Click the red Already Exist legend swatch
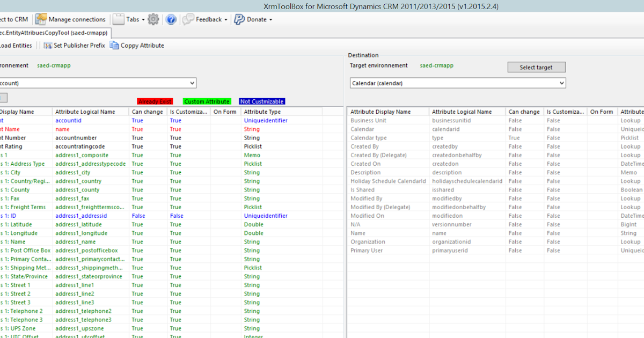 click(155, 101)
